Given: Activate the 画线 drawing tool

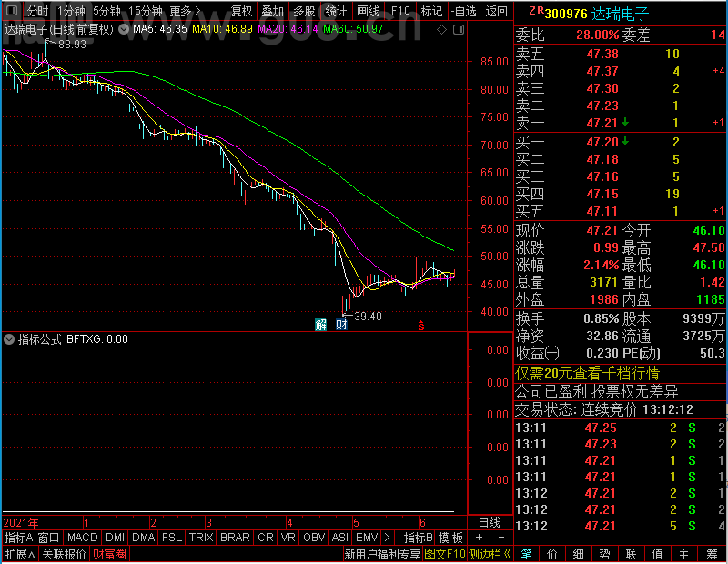Looking at the screenshot, I should click(x=368, y=11).
